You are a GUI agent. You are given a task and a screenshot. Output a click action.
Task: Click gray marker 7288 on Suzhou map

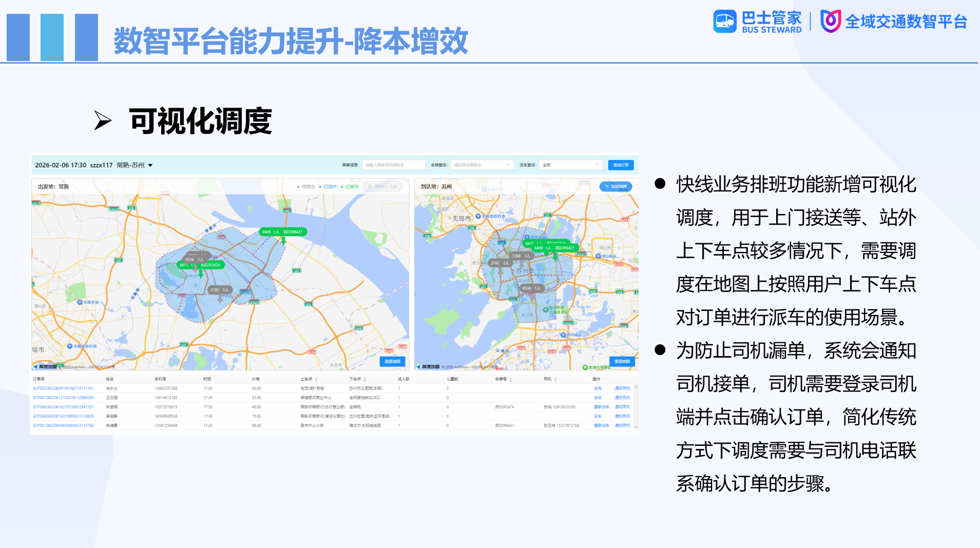click(521, 256)
